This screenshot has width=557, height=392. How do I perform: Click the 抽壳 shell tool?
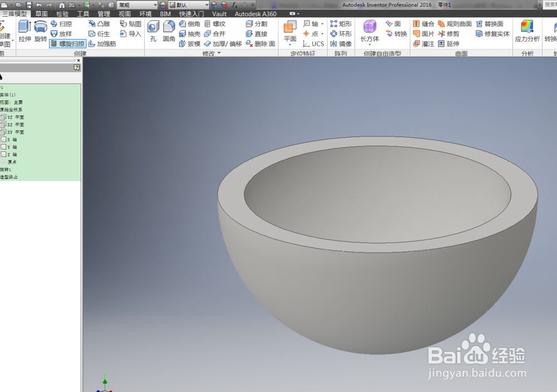(x=190, y=34)
